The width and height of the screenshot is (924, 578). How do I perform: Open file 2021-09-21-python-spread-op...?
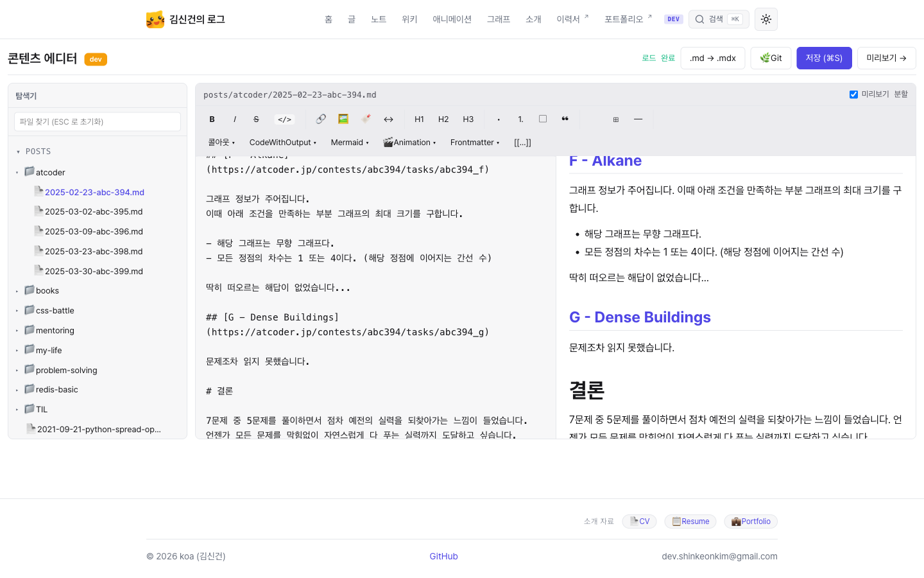point(94,429)
